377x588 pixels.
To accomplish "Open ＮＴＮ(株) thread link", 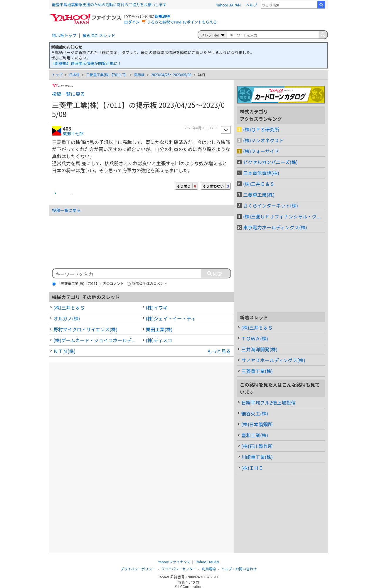I will point(64,351).
